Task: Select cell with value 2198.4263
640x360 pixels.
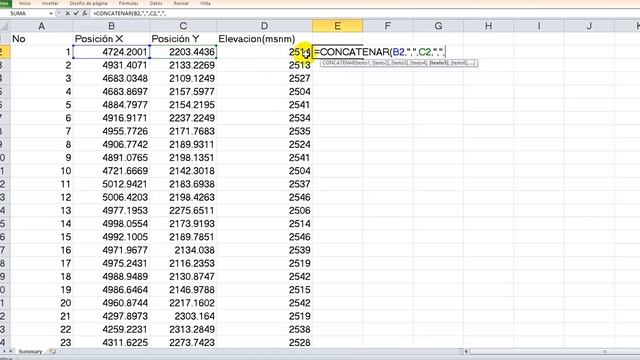Action: [x=183, y=197]
